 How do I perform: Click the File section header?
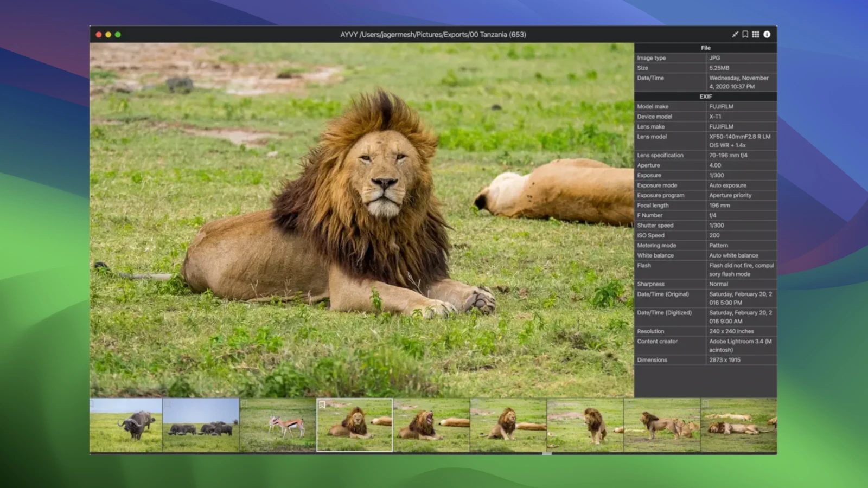click(x=705, y=48)
